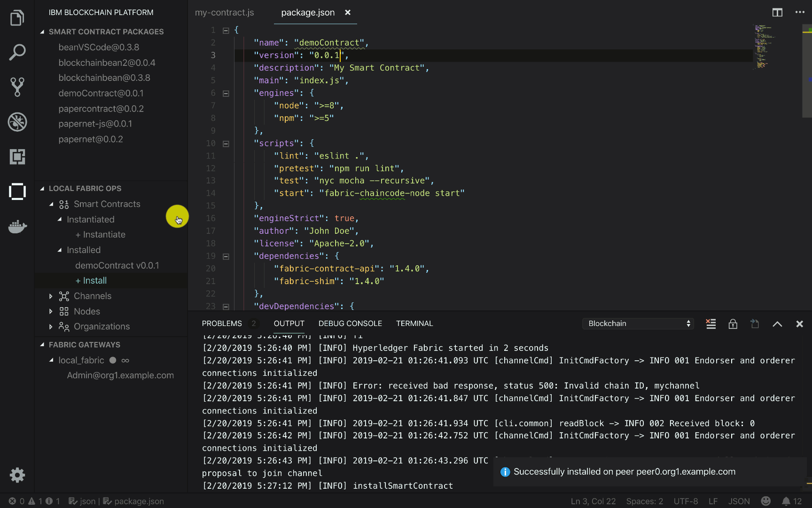Click the Organizations tree icon
Viewport: 812px width, 508px height.
click(64, 326)
